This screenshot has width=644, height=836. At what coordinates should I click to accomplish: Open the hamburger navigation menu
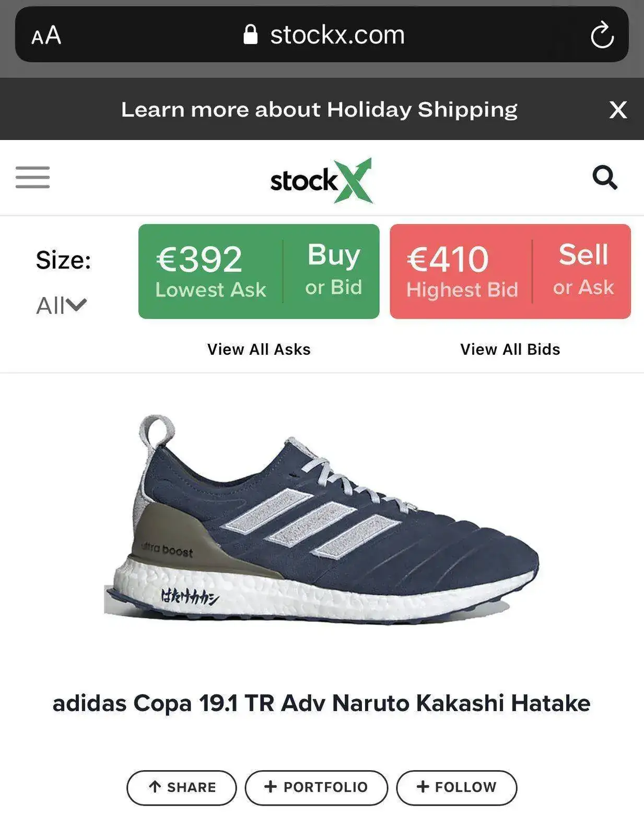32,177
